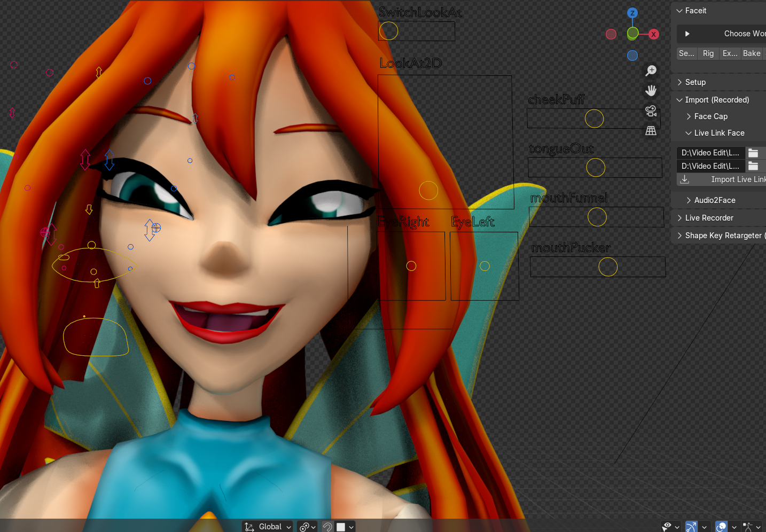This screenshot has height=532, width=766.
Task: Switch to the Ex... tab
Action: click(x=730, y=53)
